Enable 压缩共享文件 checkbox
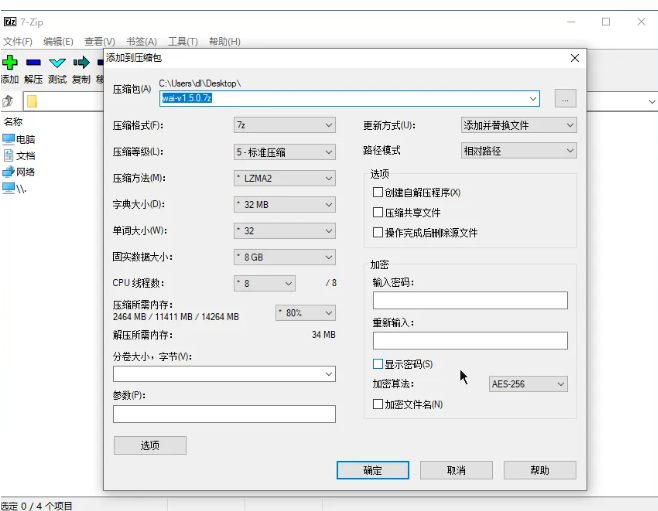 378,212
